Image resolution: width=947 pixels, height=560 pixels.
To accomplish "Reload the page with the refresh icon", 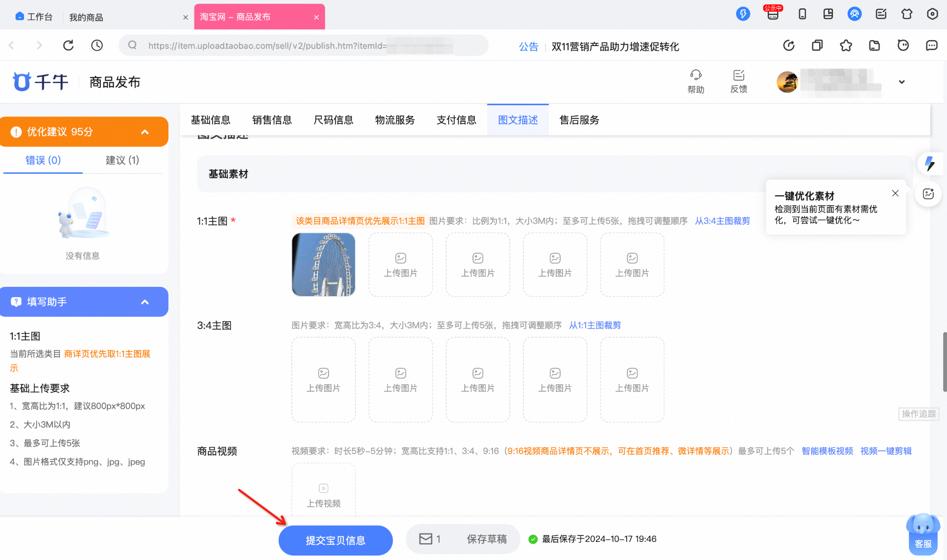I will [x=69, y=46].
